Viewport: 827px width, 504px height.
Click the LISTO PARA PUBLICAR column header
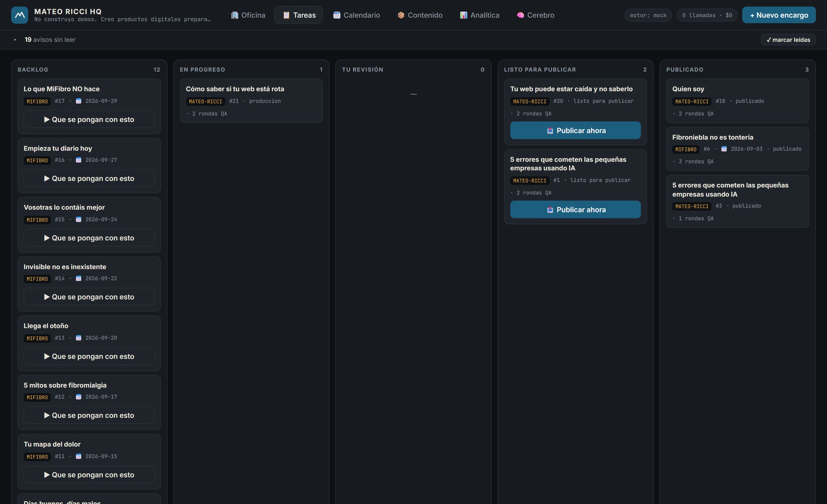click(x=540, y=70)
